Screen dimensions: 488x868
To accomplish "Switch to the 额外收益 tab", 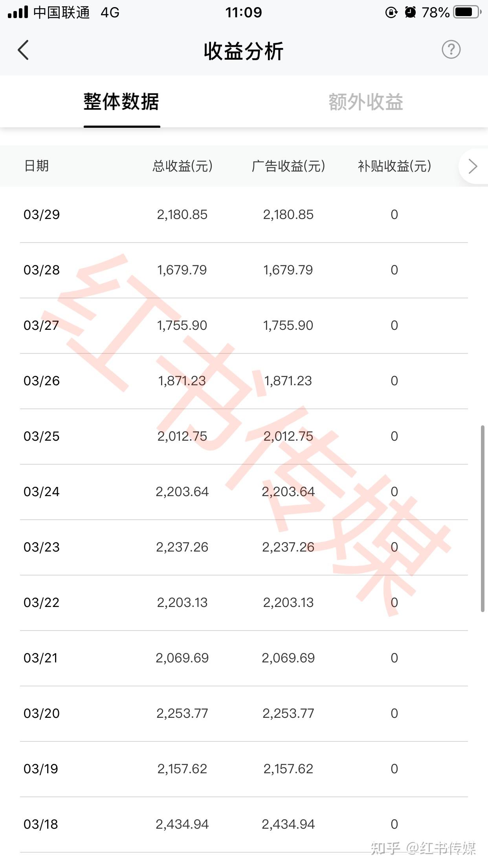I will point(366,102).
